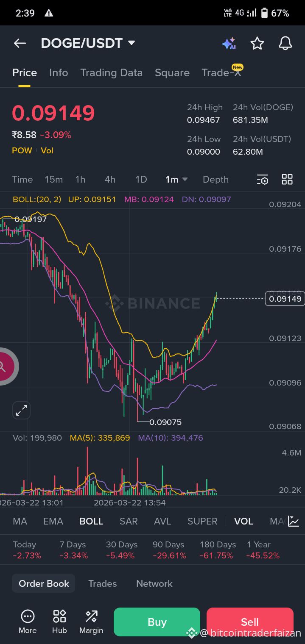Tap the 90 Days -29.61% performance
Image resolution: width=305 pixels, height=644 pixels.
pos(169,550)
